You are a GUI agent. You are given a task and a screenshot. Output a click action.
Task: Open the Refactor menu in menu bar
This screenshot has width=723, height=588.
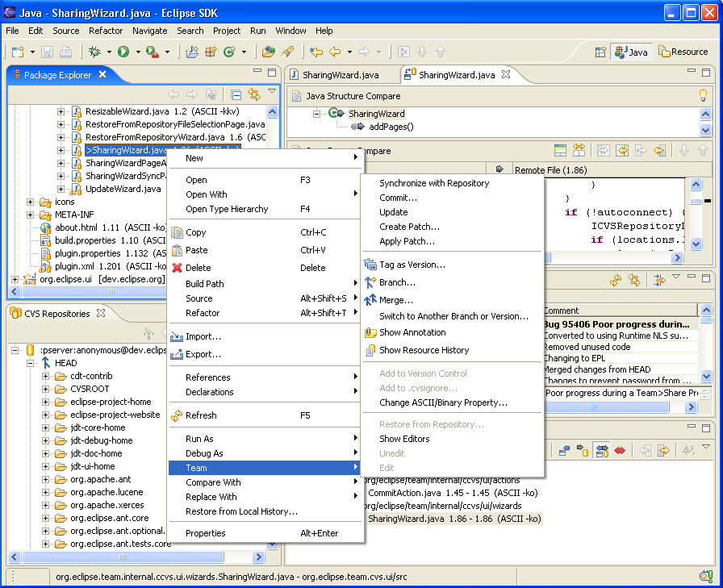coord(106,31)
